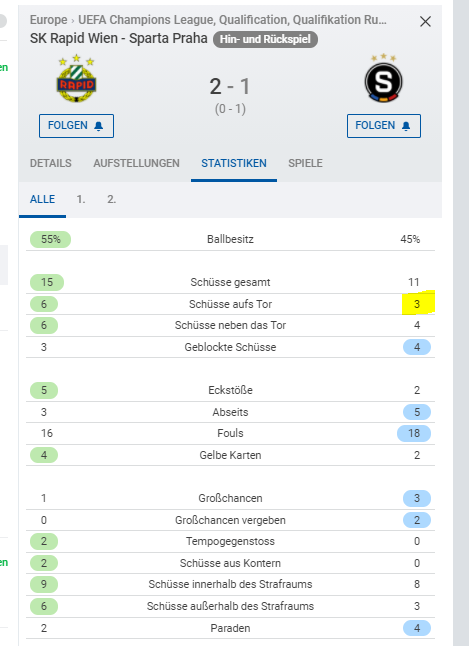Viewport: 469px width, 646px height.
Task: Select the STATISTIKEN tab
Action: click(234, 163)
